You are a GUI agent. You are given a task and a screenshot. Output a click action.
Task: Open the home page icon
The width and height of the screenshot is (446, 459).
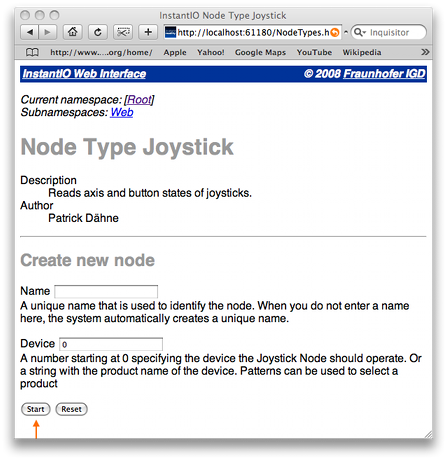tap(73, 32)
